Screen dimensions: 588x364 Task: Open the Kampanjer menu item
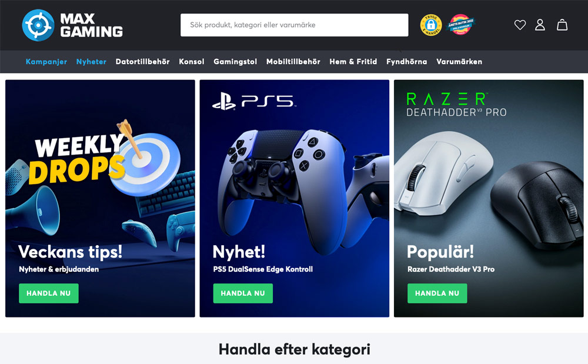(x=46, y=62)
